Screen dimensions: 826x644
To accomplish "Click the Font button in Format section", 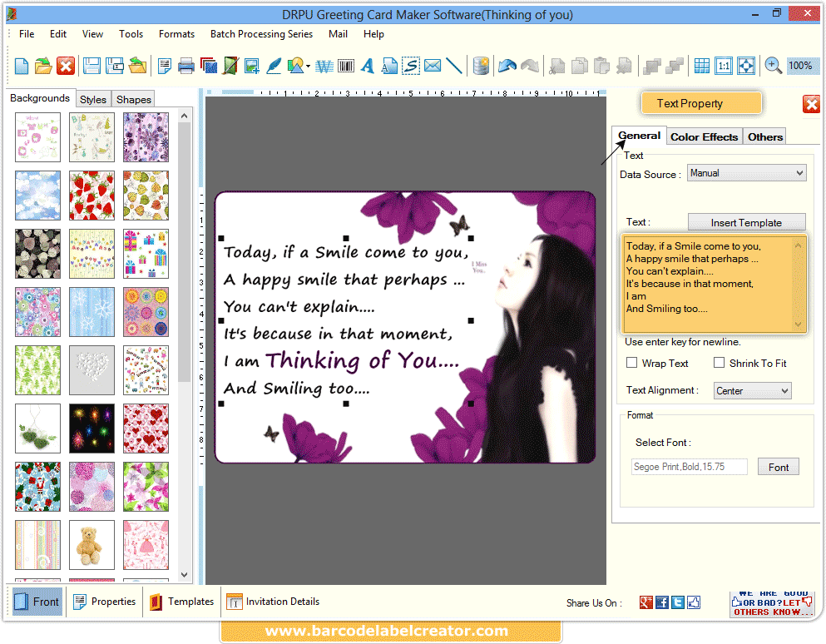I will click(x=778, y=467).
